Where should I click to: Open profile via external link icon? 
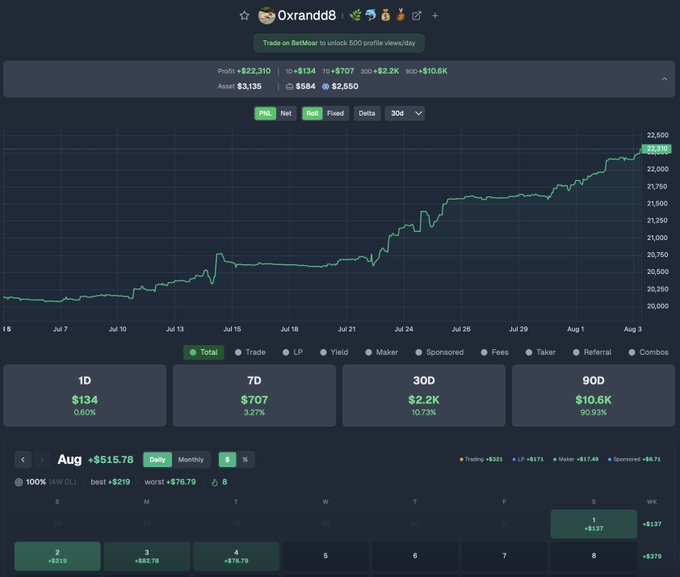[416, 16]
